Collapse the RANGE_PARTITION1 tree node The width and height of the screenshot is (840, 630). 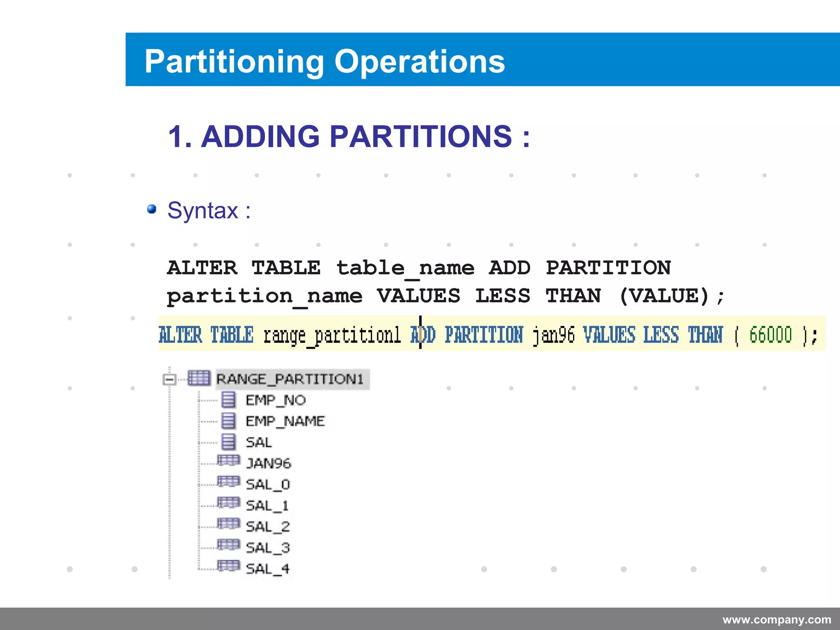169,379
